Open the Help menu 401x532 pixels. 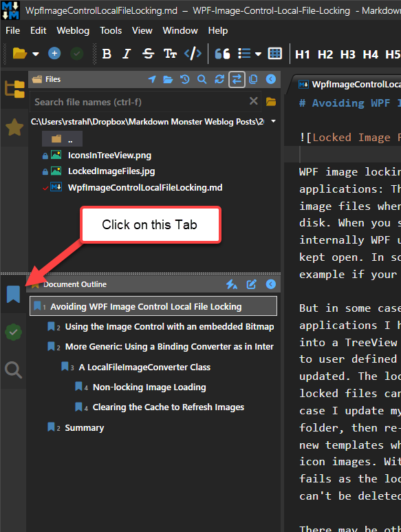pos(217,30)
